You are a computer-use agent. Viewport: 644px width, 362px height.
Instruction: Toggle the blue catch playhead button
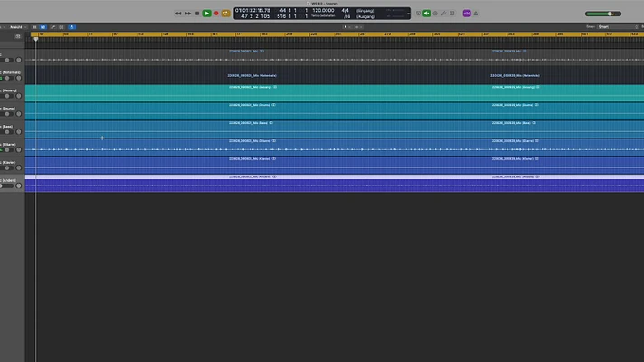71,27
